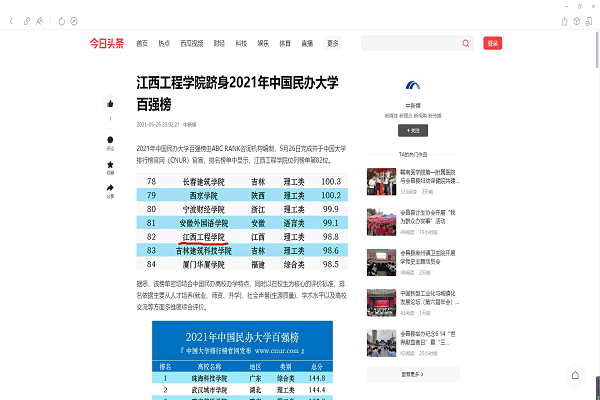The height and width of the screenshot is (400, 600).
Task: Open the 娱乐 navigation tab
Action: [263, 43]
